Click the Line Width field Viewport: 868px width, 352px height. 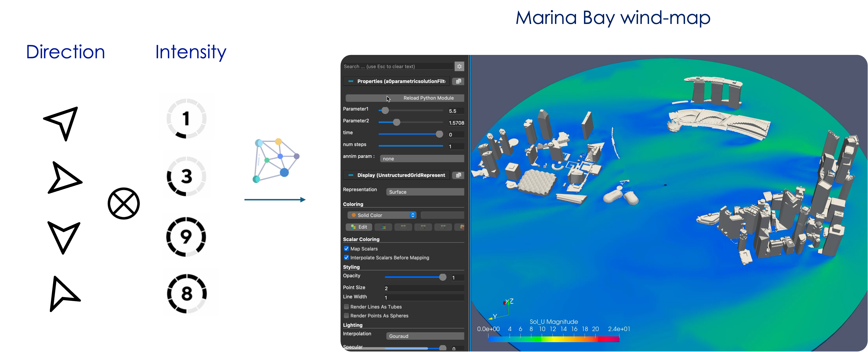pos(424,298)
